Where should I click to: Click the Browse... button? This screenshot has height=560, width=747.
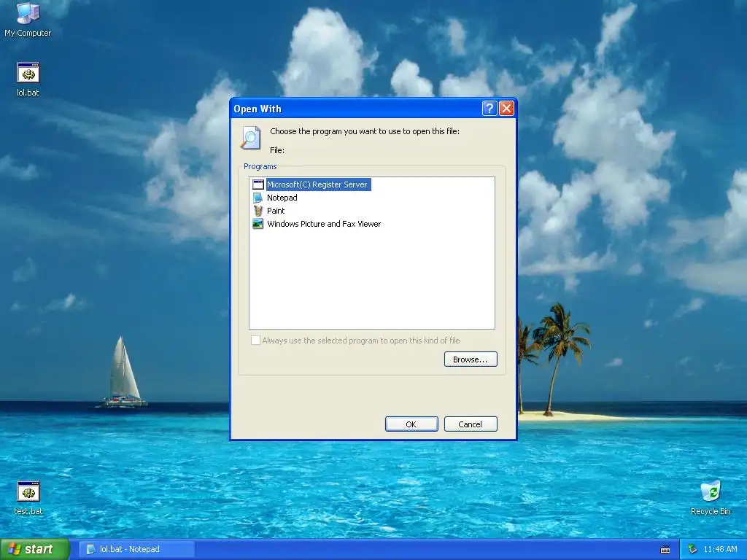click(x=471, y=359)
